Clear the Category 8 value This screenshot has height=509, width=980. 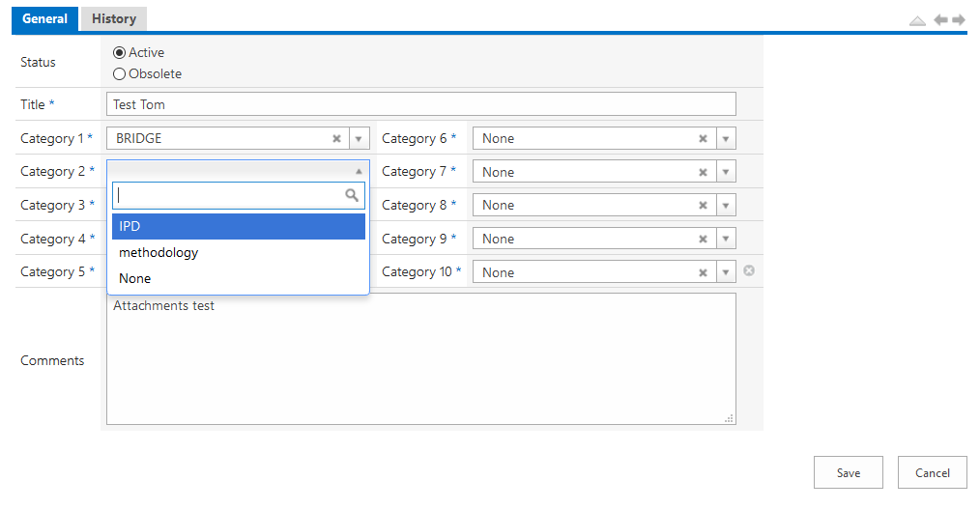point(703,206)
